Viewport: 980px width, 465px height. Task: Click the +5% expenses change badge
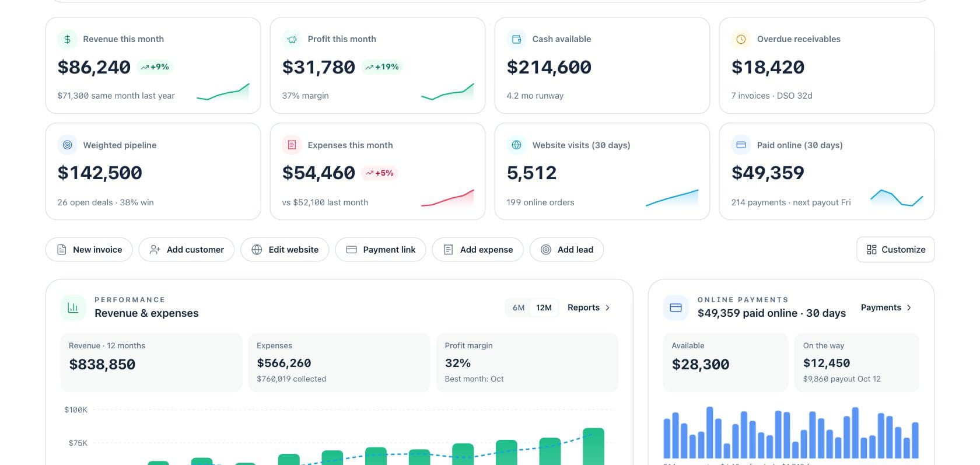pos(380,173)
